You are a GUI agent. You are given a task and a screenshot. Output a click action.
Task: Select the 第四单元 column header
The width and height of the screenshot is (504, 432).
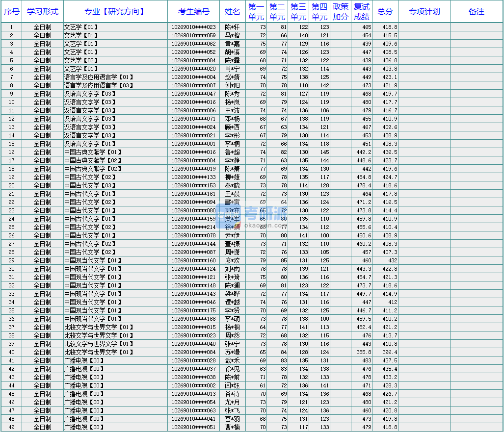tap(319, 11)
